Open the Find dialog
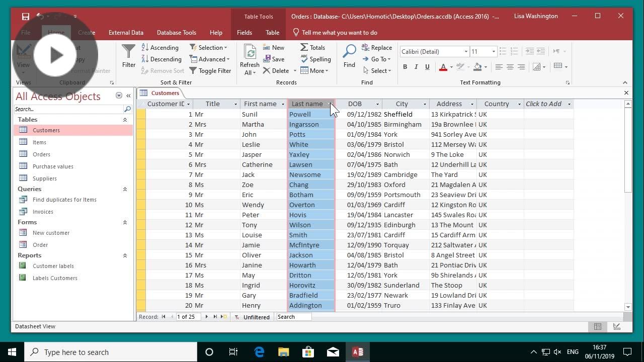 pos(349,55)
